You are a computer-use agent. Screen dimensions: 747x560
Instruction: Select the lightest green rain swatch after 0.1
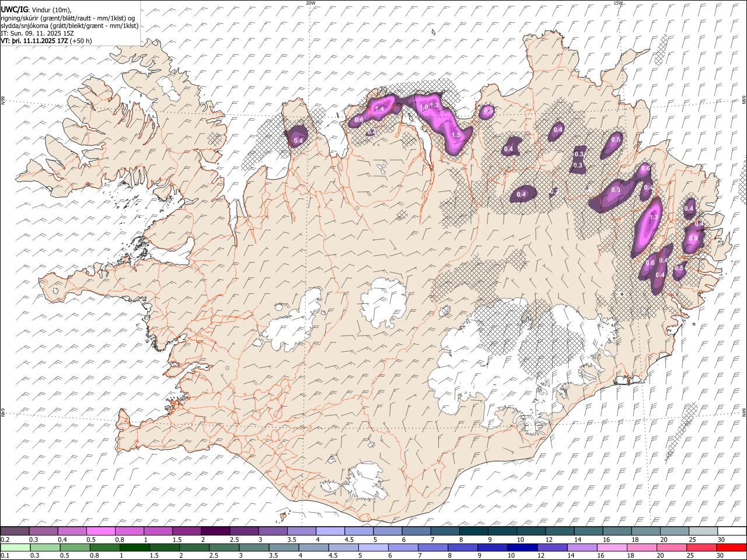point(15,547)
